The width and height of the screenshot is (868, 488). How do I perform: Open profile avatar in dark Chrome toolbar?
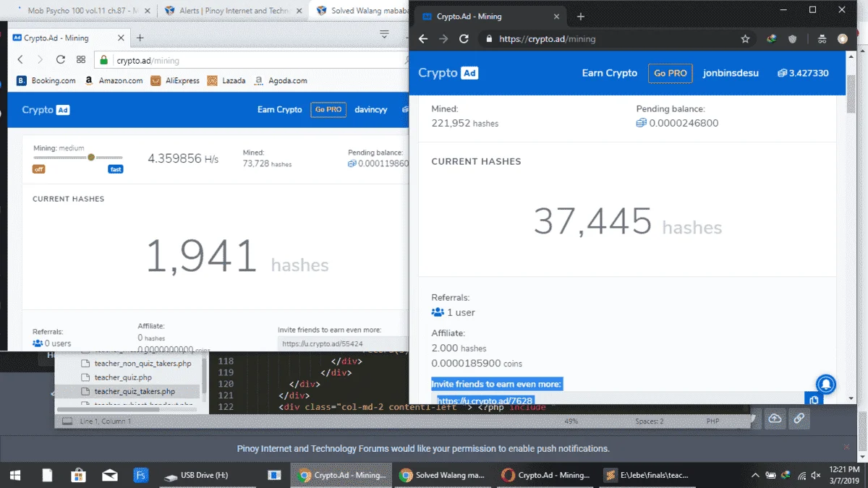[x=843, y=39]
